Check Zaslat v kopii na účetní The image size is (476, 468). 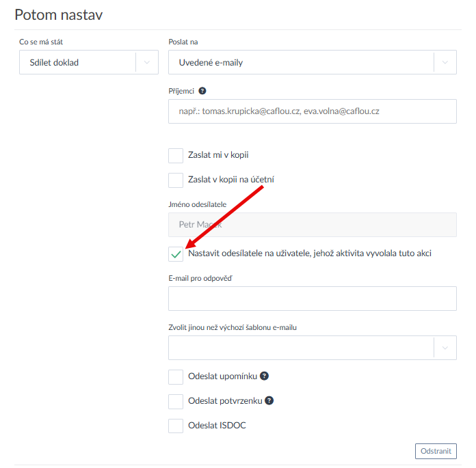click(176, 180)
